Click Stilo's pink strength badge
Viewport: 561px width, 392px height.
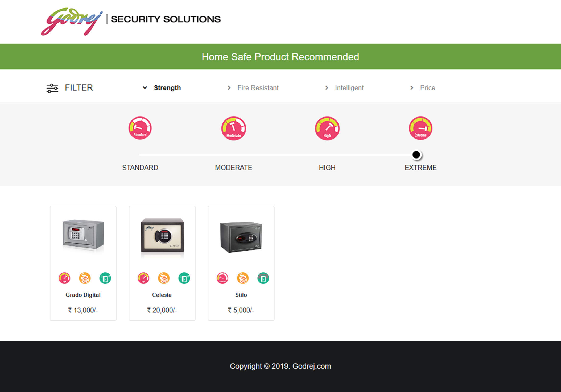(222, 278)
